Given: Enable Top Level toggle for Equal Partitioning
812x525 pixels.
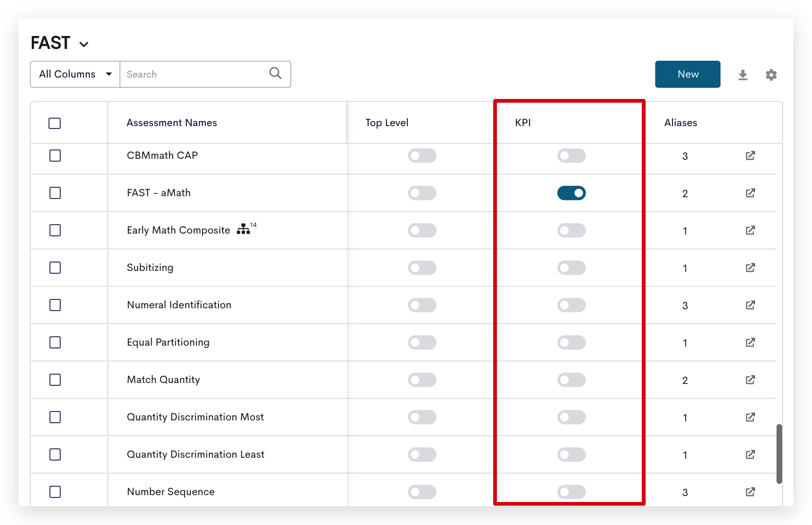Looking at the screenshot, I should click(x=422, y=342).
